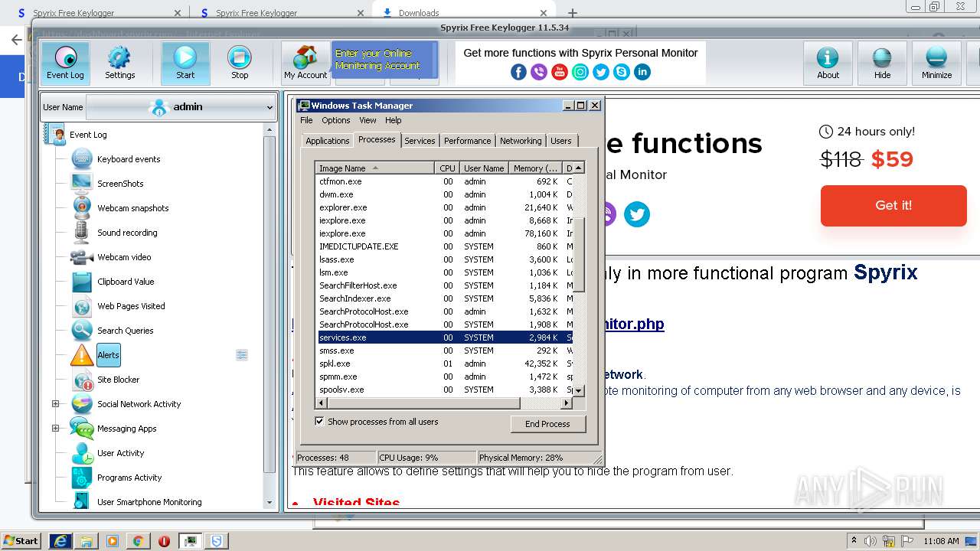Sort processes by Memory column
Screen dimensions: 980x551
click(x=536, y=168)
